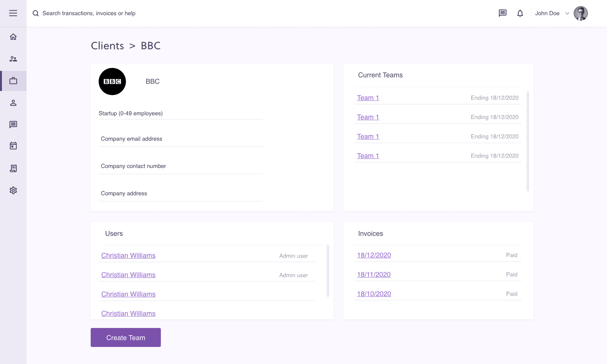
Task: Click the Startup (0-49 employees) size field
Action: [x=180, y=113]
